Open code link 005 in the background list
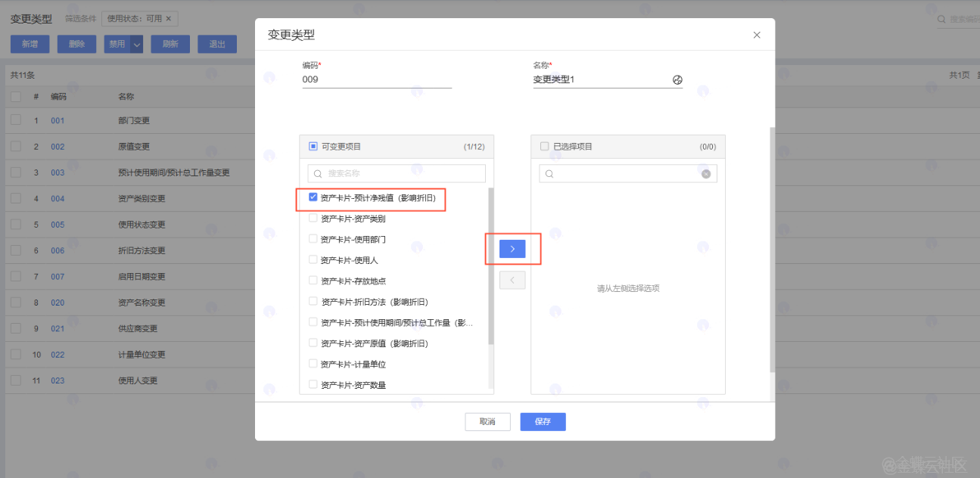Screen dimensions: 980x478 tap(58, 225)
